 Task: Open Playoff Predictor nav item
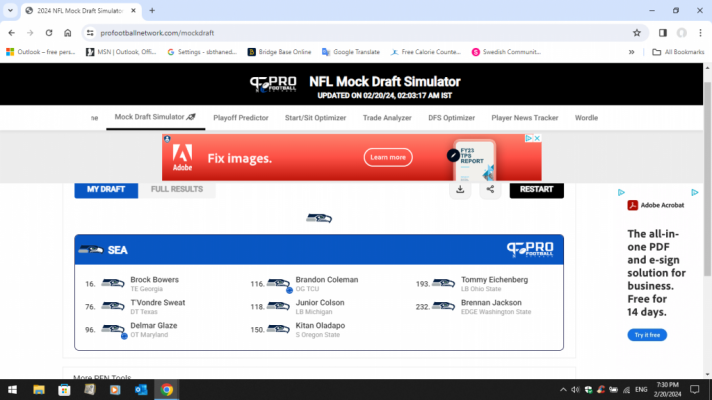241,118
